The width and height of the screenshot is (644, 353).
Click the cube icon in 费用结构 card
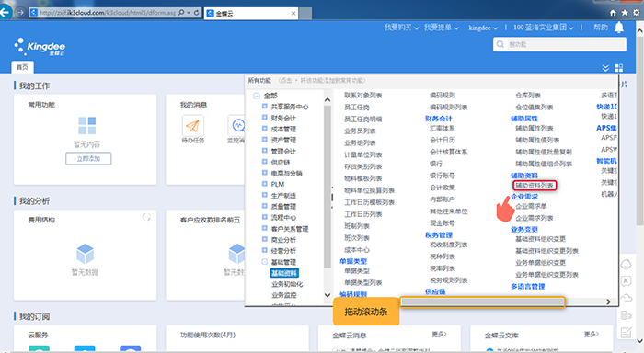coord(85,253)
